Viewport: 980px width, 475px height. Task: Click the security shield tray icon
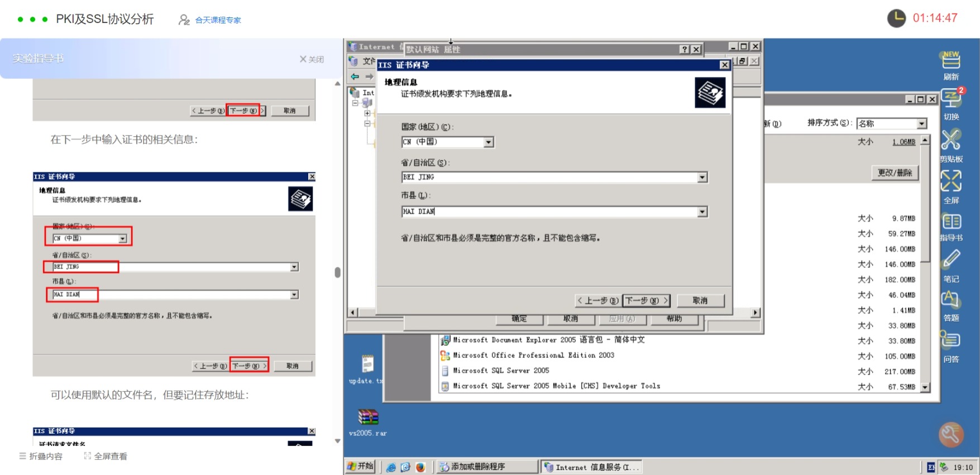point(944,467)
